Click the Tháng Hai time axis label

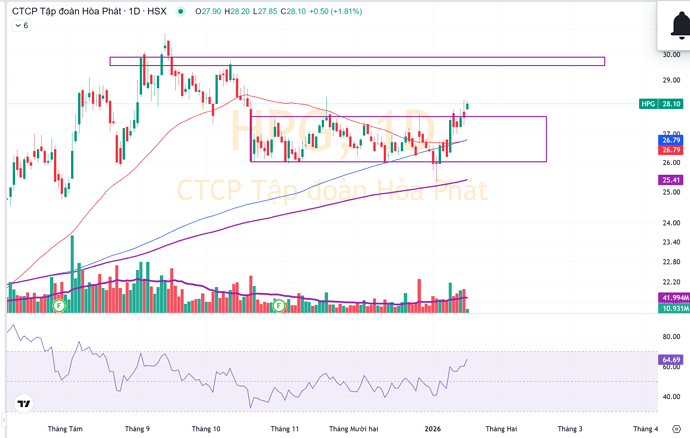[501, 429]
